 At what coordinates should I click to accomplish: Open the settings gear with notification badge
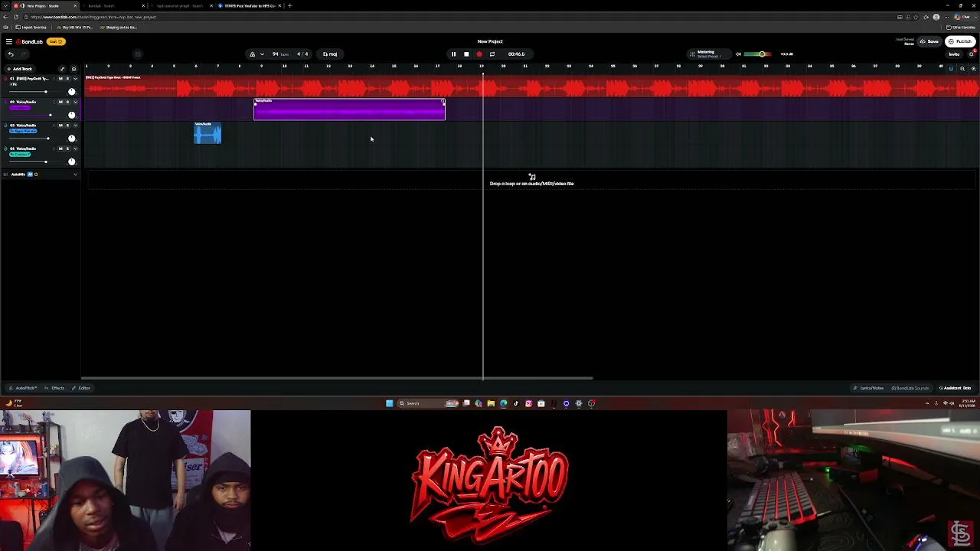pos(972,54)
